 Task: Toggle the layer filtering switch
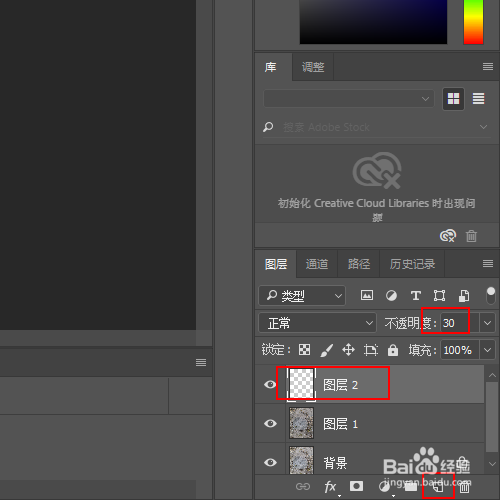(x=491, y=296)
